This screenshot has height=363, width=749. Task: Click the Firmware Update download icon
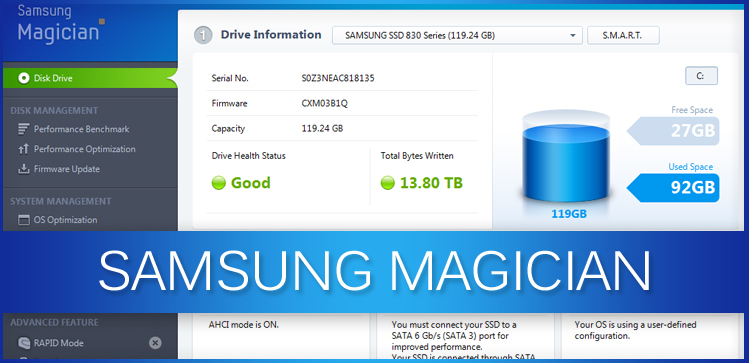click(x=23, y=169)
